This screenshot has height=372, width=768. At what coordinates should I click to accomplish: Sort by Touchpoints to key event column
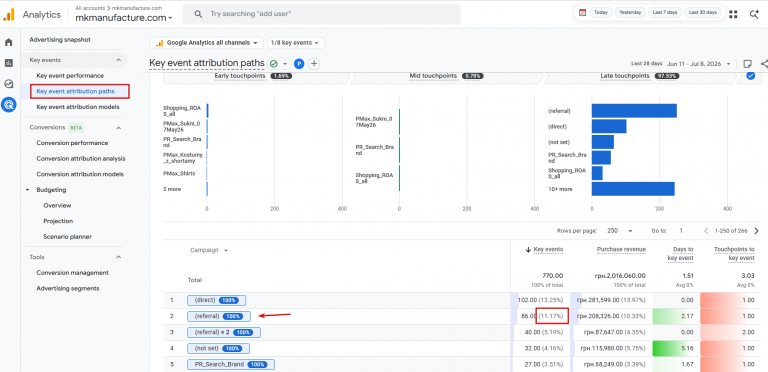(734, 254)
